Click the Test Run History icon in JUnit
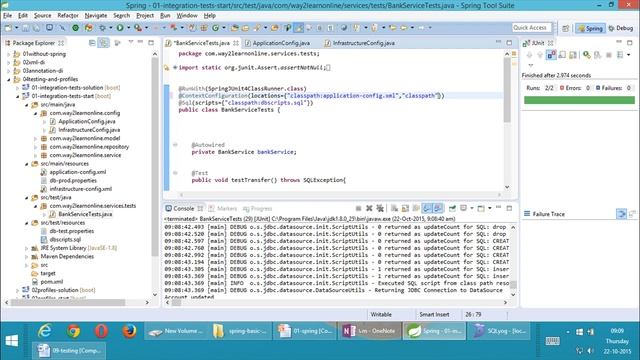The image size is (640, 360). click(620, 55)
